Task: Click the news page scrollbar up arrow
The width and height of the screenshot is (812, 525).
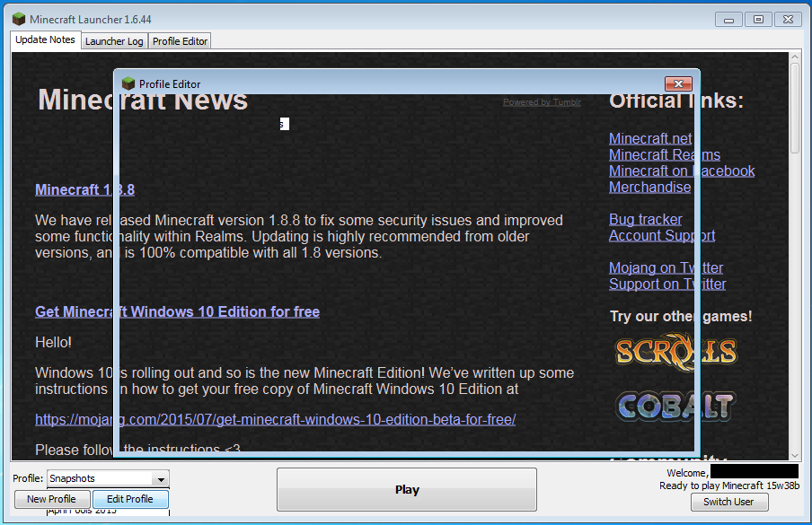Action: coord(795,57)
